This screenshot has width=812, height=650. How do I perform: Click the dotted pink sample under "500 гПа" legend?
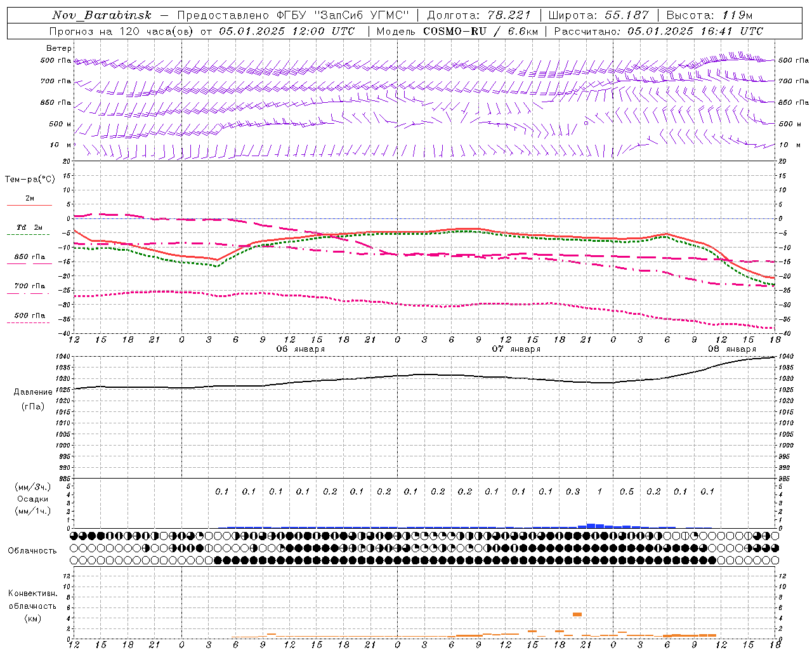coord(29,322)
